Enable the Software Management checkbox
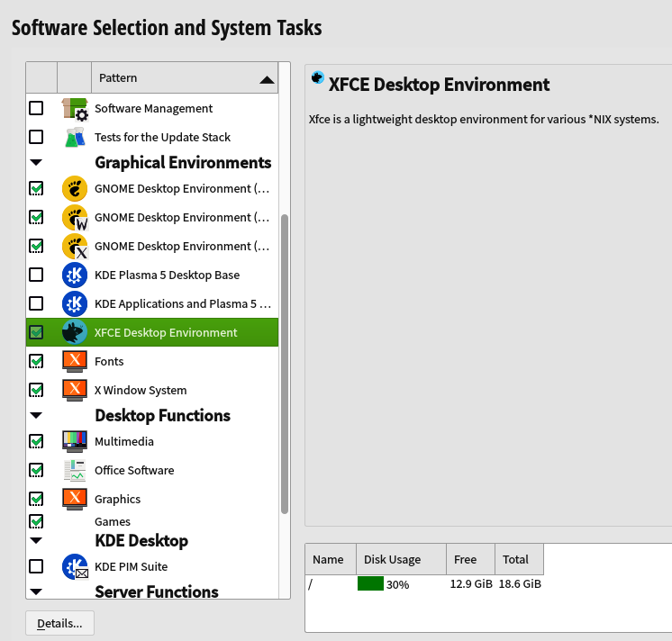 point(36,108)
